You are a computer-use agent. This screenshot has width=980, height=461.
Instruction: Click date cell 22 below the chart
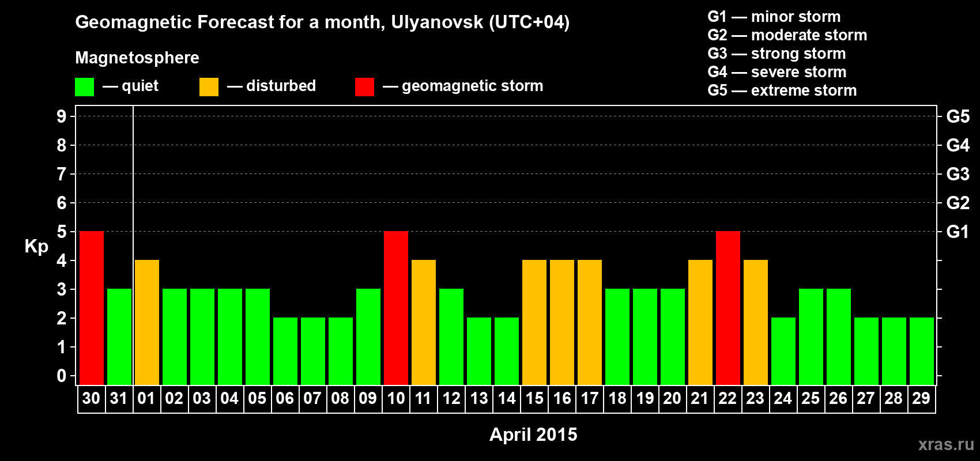click(728, 399)
